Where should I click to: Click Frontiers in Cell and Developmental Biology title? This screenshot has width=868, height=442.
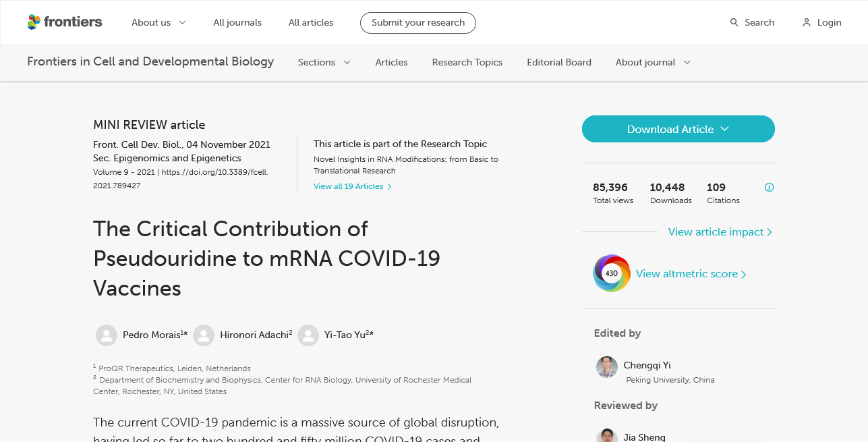[150, 61]
